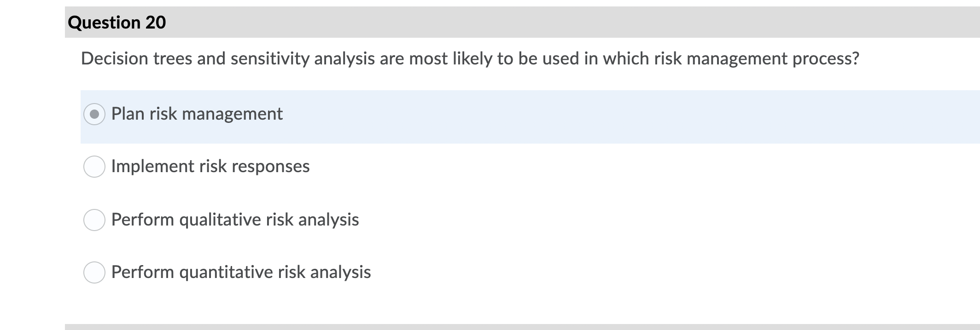Click the Implement risk responses label text
The image size is (980, 330).
click(210, 166)
